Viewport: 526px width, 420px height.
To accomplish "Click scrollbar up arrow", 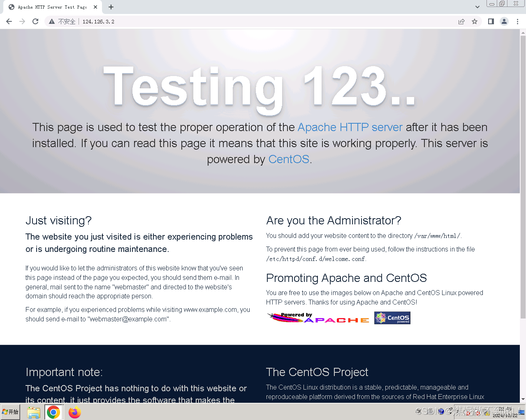I will [523, 32].
